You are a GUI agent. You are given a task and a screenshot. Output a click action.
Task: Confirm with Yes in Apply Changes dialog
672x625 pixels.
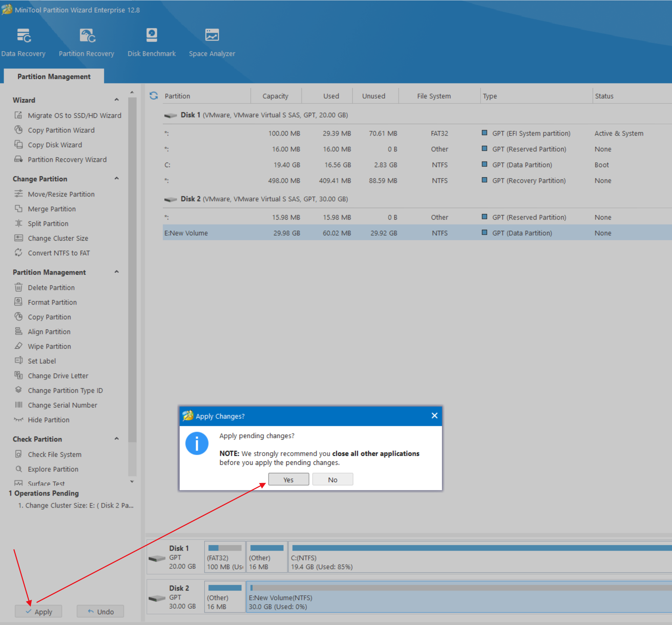289,480
